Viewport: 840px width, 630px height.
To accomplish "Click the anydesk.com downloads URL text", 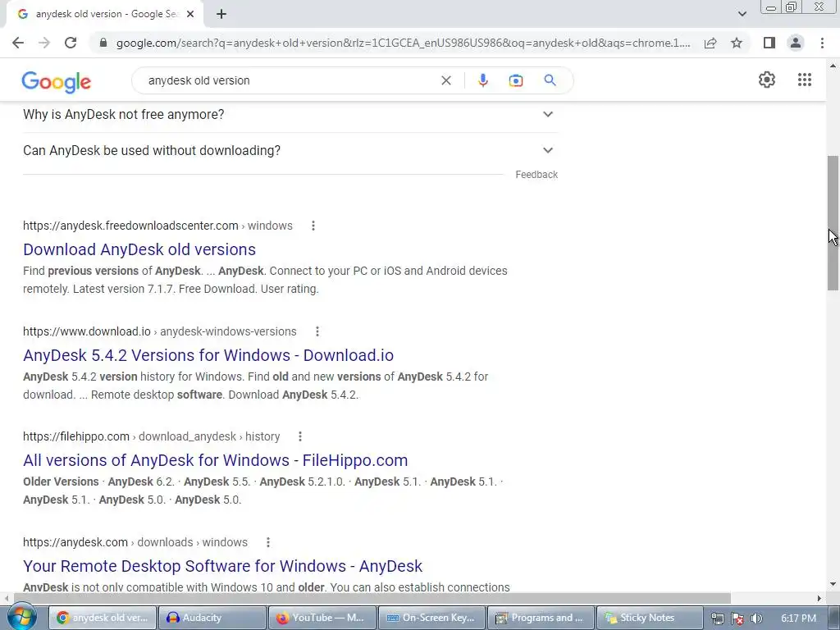I will [x=135, y=543].
